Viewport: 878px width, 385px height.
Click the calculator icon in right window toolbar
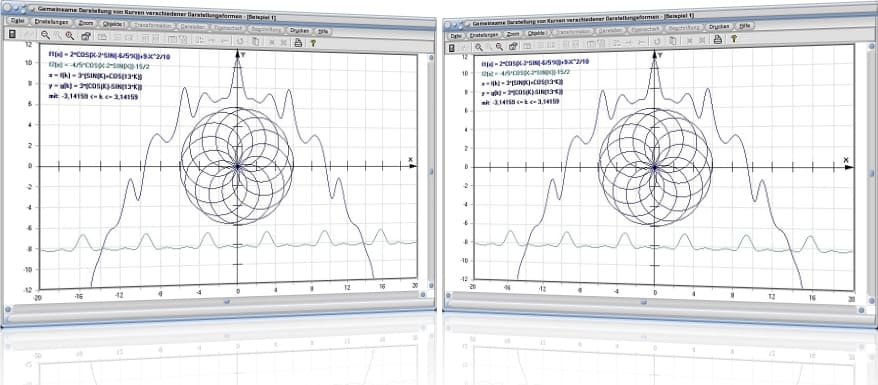tap(452, 49)
